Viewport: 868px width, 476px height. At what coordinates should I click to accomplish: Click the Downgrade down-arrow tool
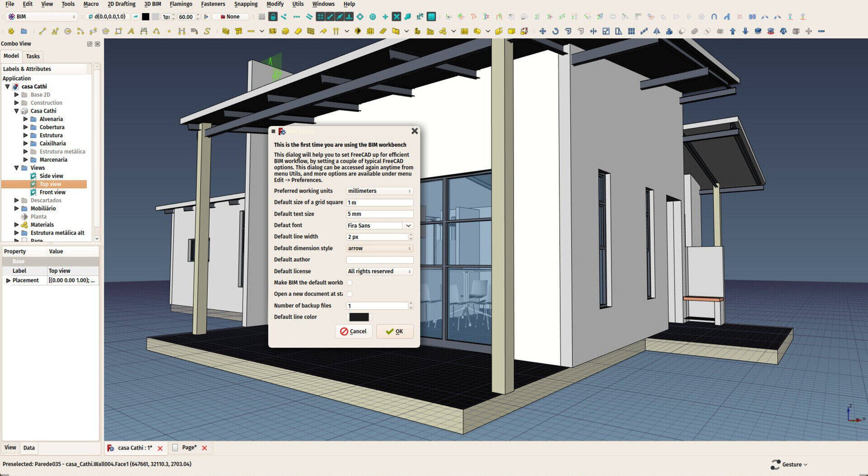click(745, 31)
